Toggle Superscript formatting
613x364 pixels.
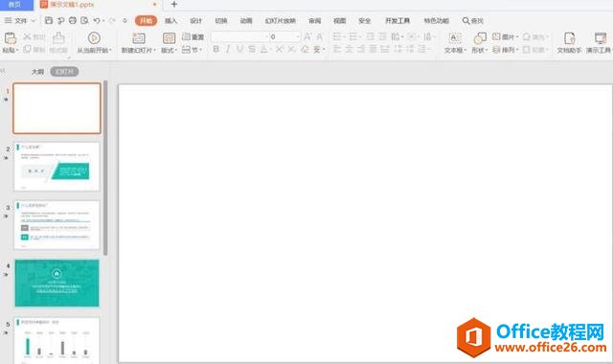[279, 49]
